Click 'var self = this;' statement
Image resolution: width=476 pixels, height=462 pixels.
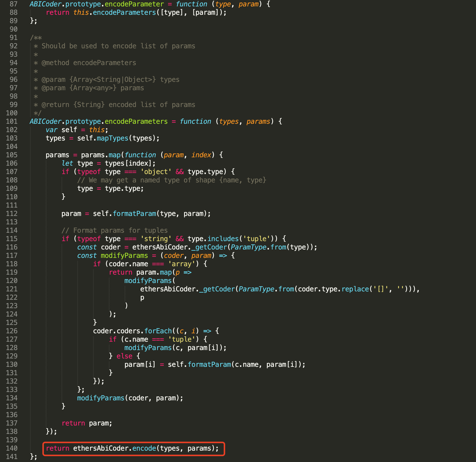pyautogui.click(x=77, y=130)
